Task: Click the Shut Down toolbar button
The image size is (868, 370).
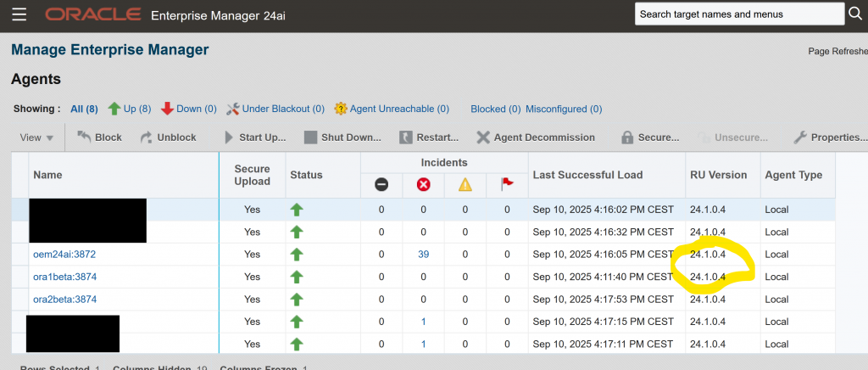Action: pos(342,137)
